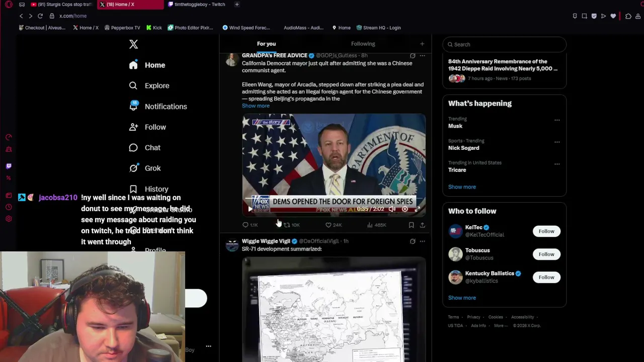This screenshot has width=644, height=362.
Task: Share the GRANDPA's FREE ADVICE post
Action: coord(422,225)
